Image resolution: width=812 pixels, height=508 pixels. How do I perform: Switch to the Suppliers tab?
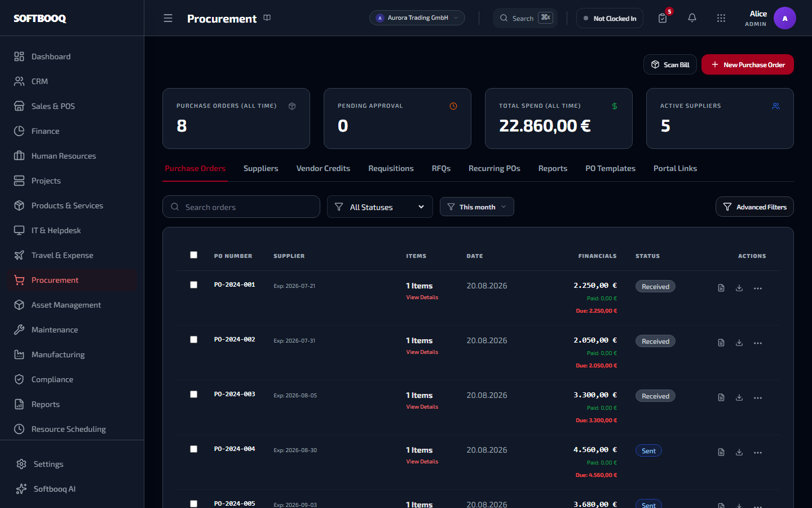(x=261, y=168)
